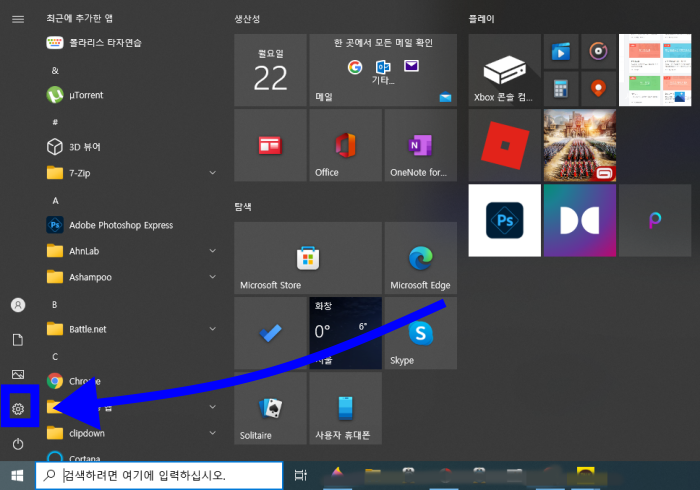Image resolution: width=700 pixels, height=490 pixels.
Task: Expand the AhnLab folder chevron
Action: pyautogui.click(x=213, y=251)
